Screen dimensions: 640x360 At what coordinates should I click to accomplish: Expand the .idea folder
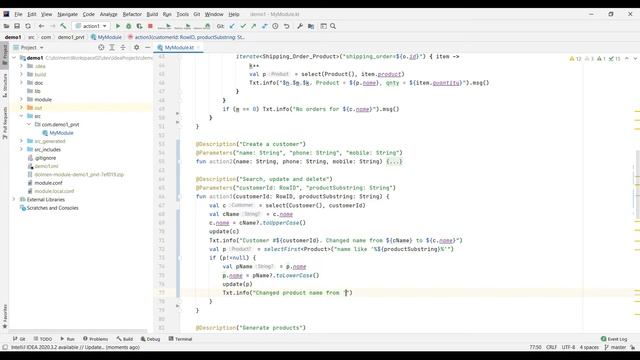tap(22, 66)
